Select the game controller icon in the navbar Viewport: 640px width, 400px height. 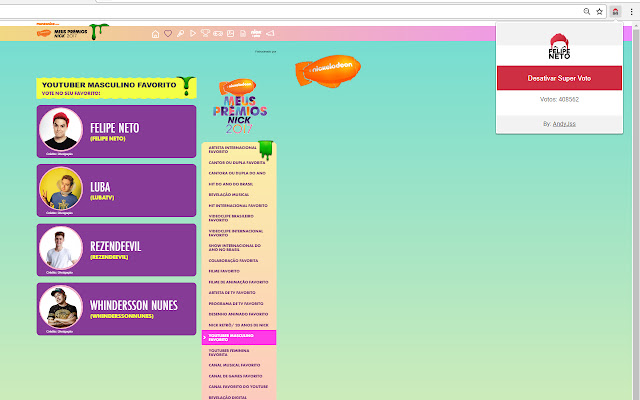[218, 33]
